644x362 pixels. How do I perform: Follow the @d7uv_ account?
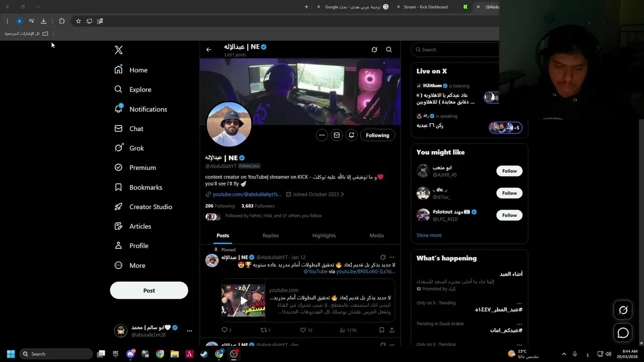coord(509,193)
